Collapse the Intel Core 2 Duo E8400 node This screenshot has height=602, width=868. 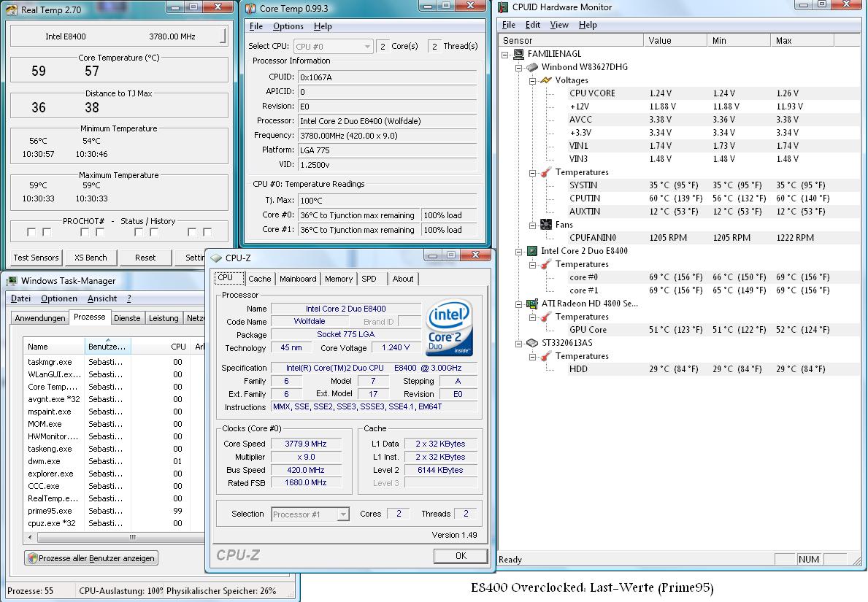tap(519, 251)
